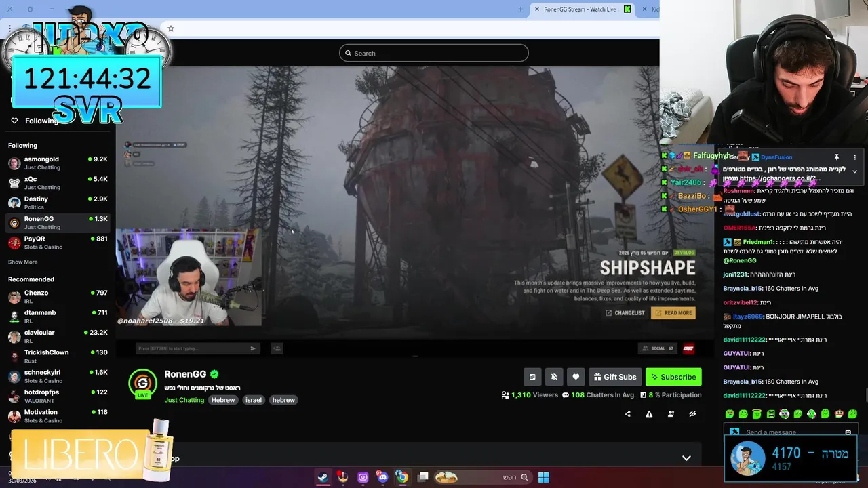The image size is (868, 488).
Task: Toggle the hidden-eye visibility icon below viewer stats
Action: tap(692, 414)
